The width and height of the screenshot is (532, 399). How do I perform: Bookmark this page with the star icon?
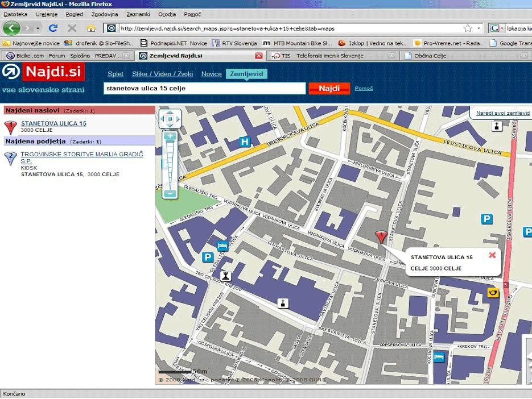468,28
